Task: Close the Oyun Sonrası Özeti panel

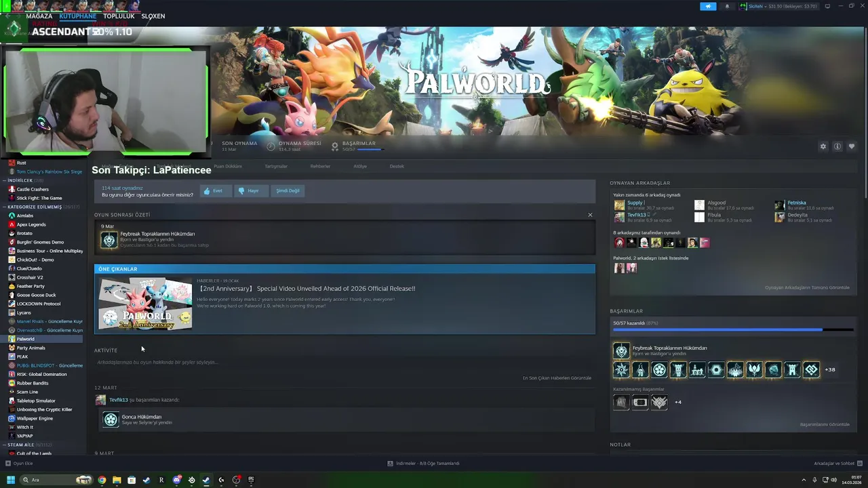Action: point(590,215)
